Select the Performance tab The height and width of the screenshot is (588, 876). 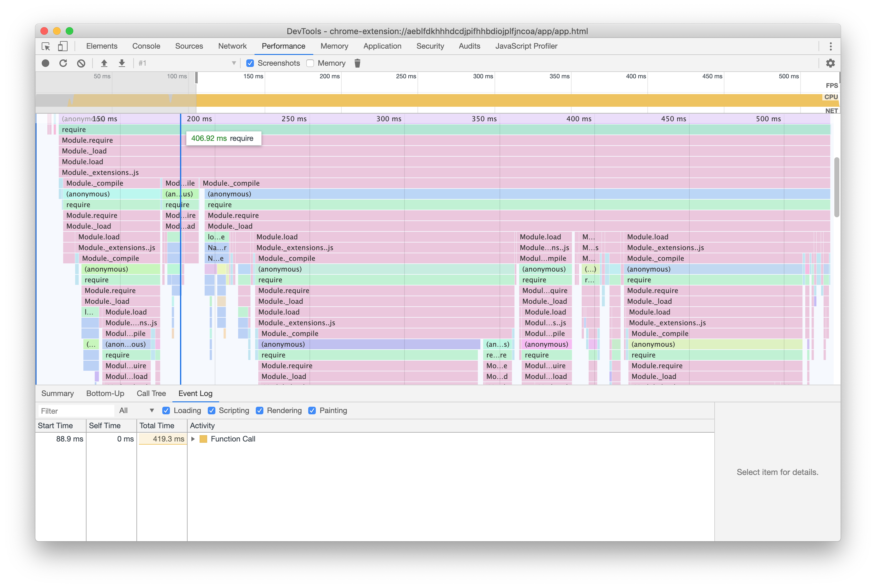point(284,46)
